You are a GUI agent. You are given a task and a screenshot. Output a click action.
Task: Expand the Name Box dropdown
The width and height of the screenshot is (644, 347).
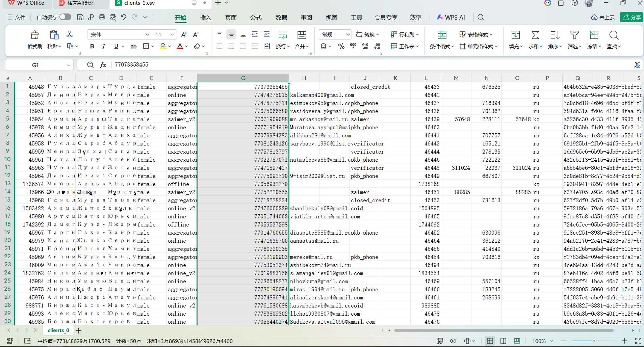coord(69,65)
